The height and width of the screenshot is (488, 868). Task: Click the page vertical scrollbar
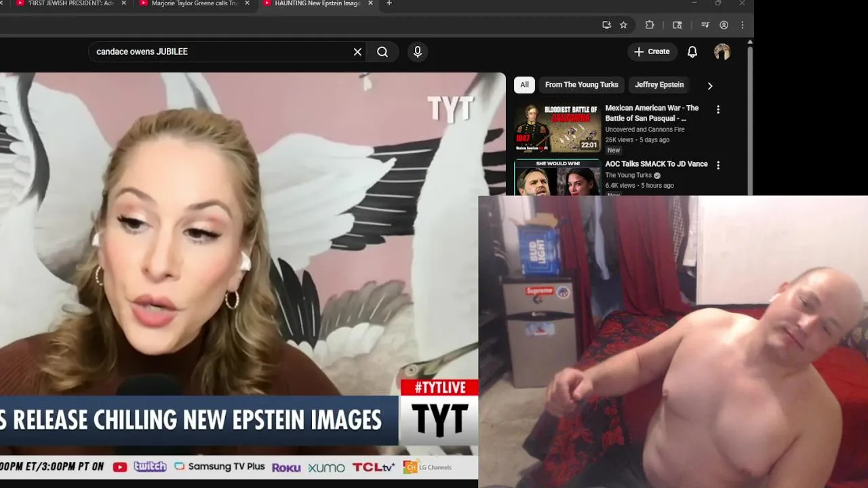coord(750,122)
